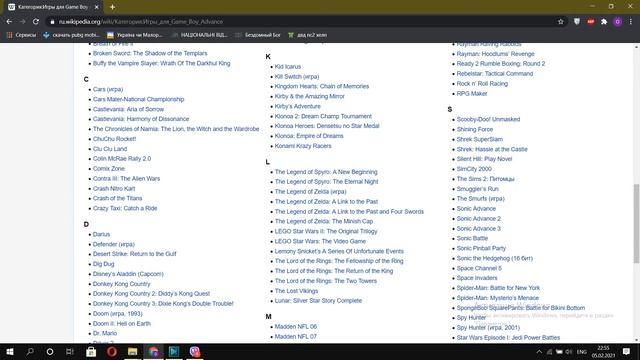Open the notification center icon
Image resolution: width=640 pixels, height=360 pixels.
coord(627,352)
